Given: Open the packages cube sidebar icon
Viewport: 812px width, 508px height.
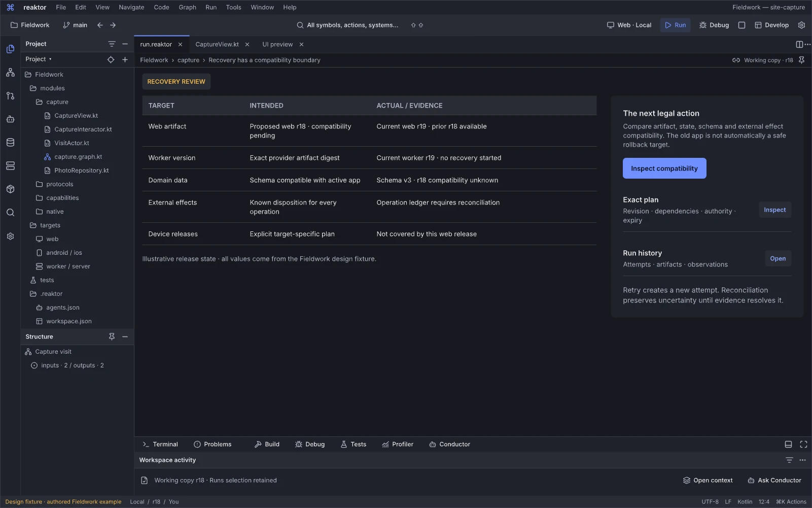Looking at the screenshot, I should (x=10, y=189).
